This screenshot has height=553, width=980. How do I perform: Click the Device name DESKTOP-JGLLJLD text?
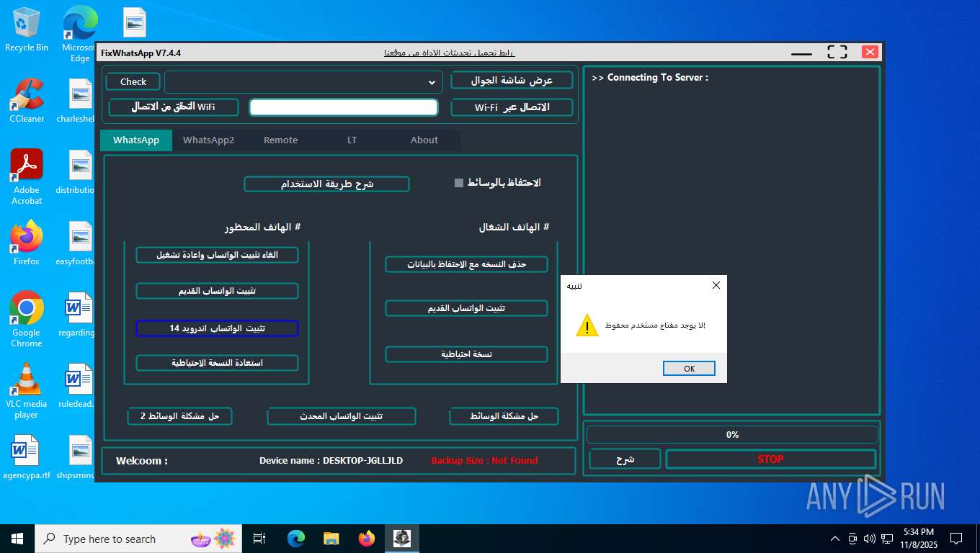pos(331,461)
